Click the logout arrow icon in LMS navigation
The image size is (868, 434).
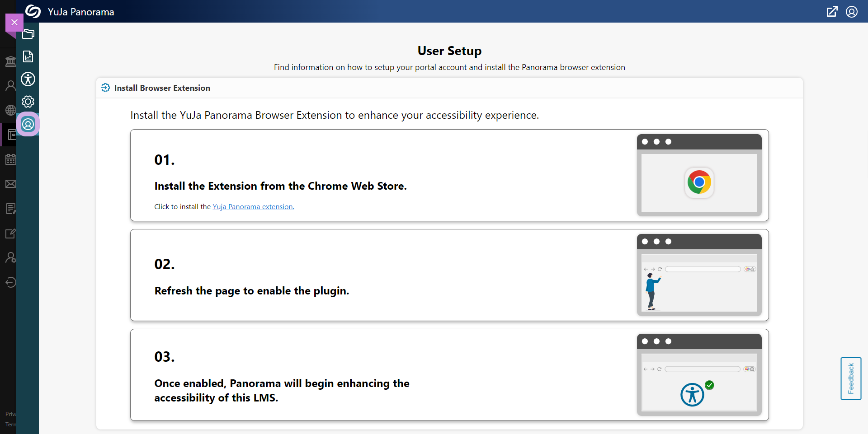point(10,282)
